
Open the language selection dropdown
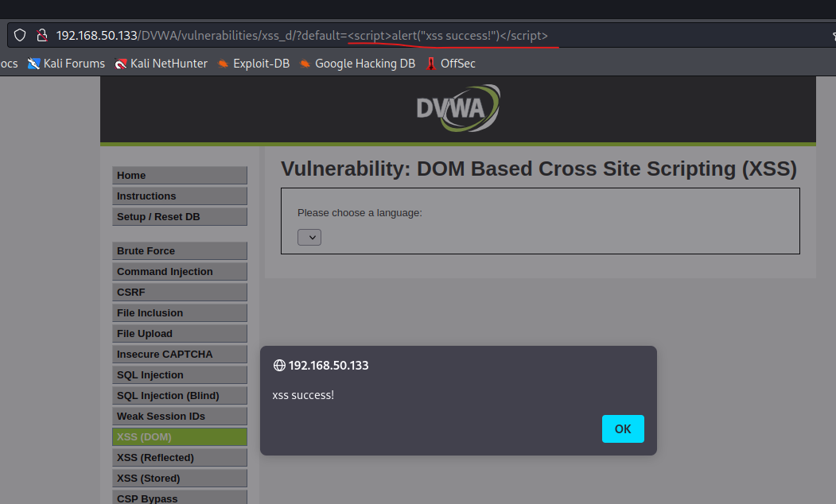[x=309, y=237]
